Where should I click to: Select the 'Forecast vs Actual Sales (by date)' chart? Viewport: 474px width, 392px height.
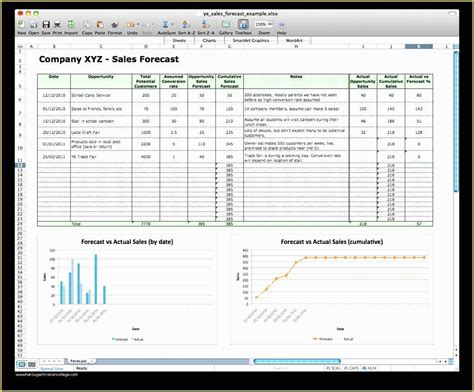(x=127, y=289)
